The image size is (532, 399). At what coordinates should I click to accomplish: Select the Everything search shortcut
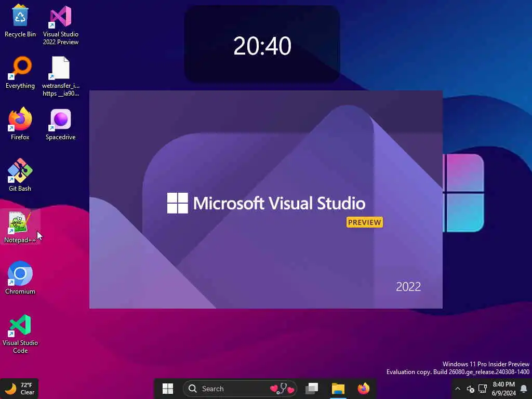(20, 73)
